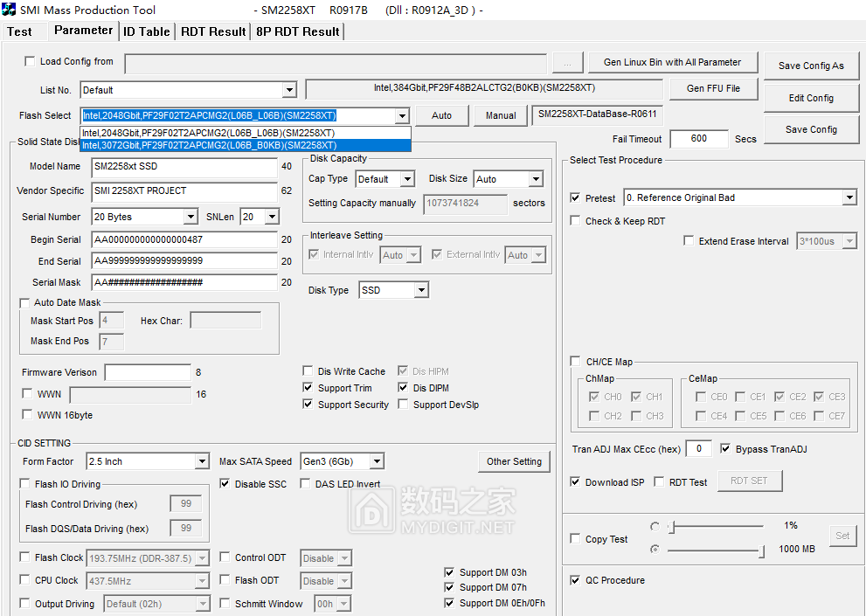Enable the WWN checkbox
866x616 pixels.
tap(26, 393)
